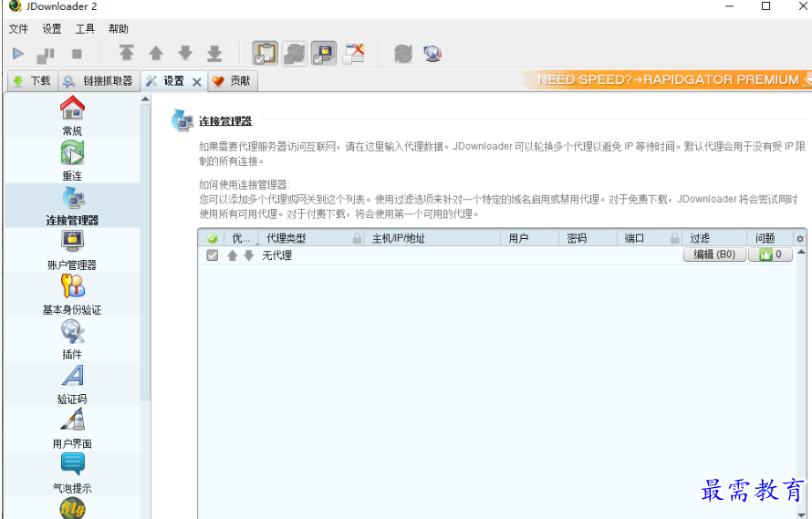812x519 pixels.
Task: Open the 文件 menu
Action: tap(18, 29)
